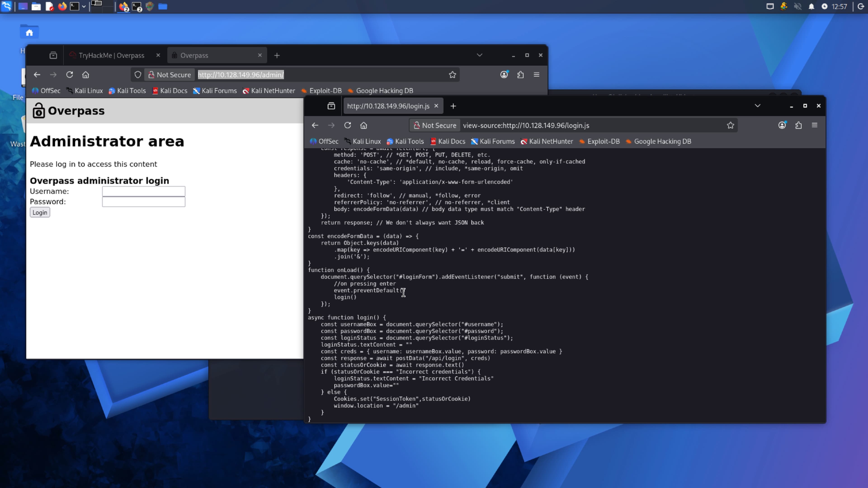Expand tab list dropdown in Overpass window
The height and width of the screenshot is (488, 868).
[479, 55]
